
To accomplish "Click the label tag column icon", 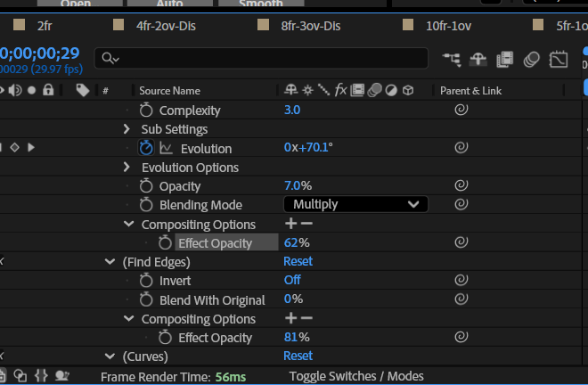I will (x=82, y=90).
